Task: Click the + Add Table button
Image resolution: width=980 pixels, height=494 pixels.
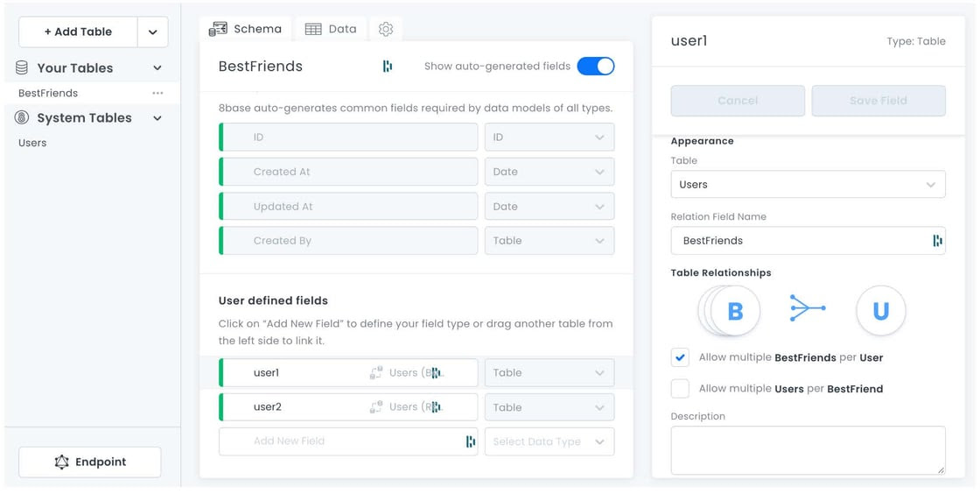Action: 78,32
